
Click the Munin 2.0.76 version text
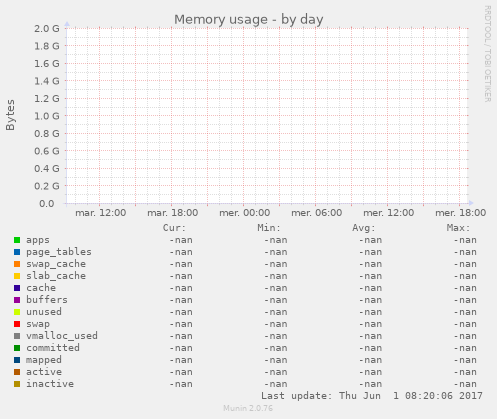point(248,408)
